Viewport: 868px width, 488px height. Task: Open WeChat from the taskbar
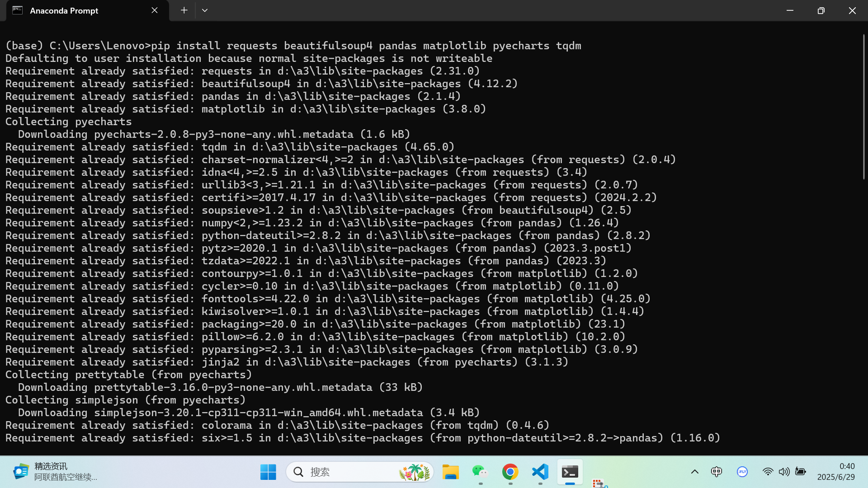pyautogui.click(x=480, y=472)
